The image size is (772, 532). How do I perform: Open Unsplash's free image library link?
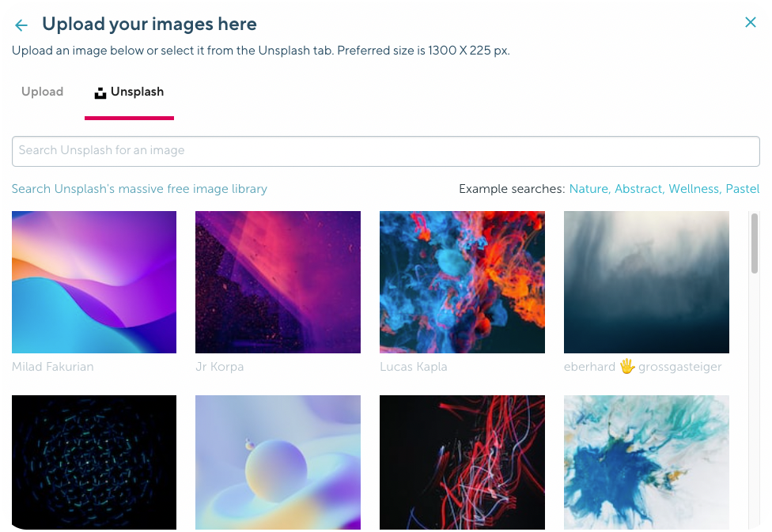click(139, 189)
